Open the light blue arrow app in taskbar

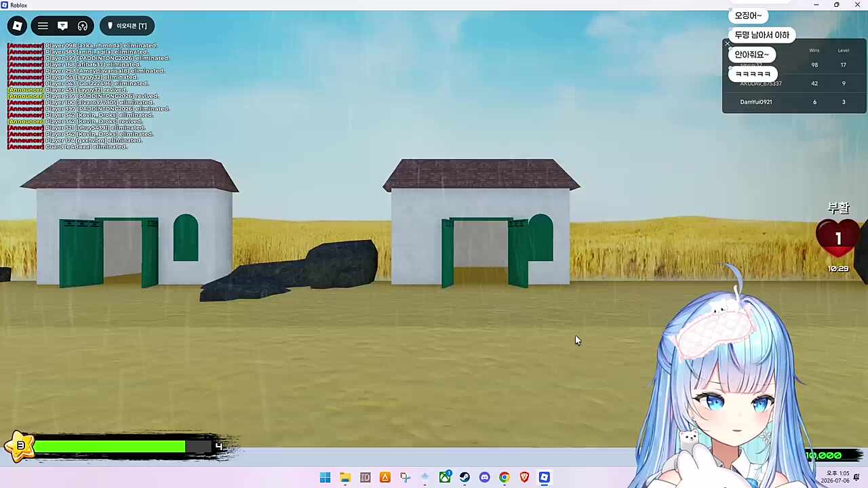pos(425,477)
